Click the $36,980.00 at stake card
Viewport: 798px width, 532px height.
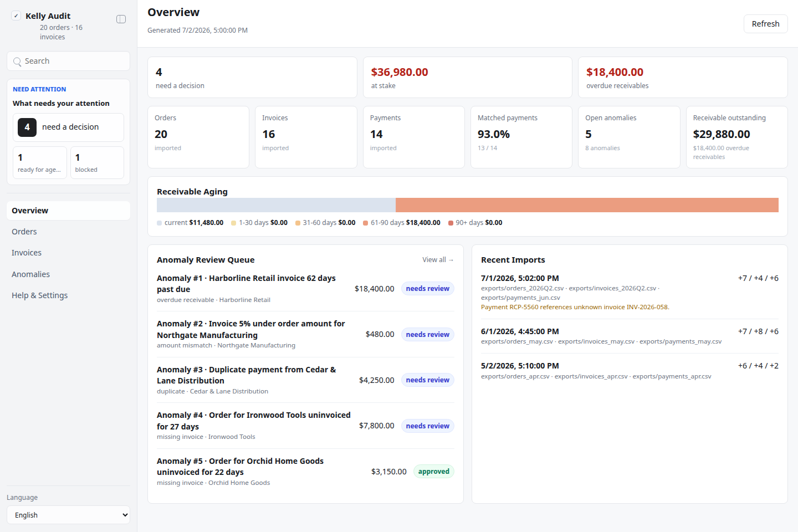467,78
